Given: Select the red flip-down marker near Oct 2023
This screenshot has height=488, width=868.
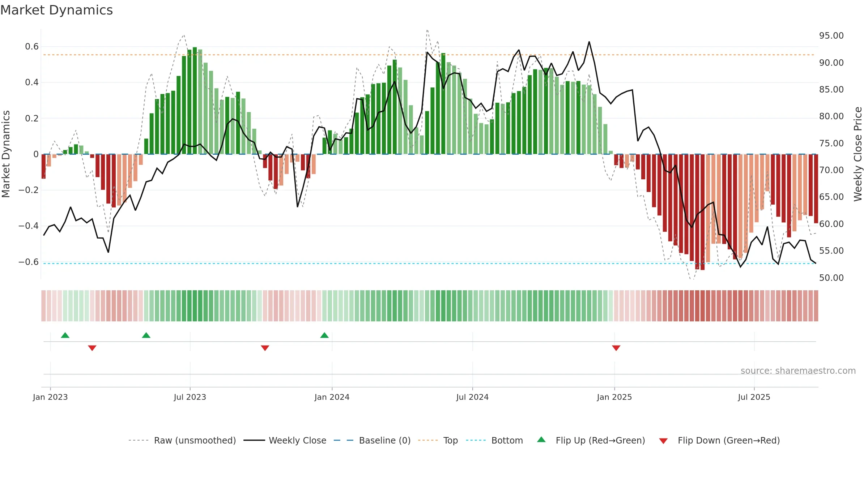Looking at the screenshot, I should [x=265, y=348].
